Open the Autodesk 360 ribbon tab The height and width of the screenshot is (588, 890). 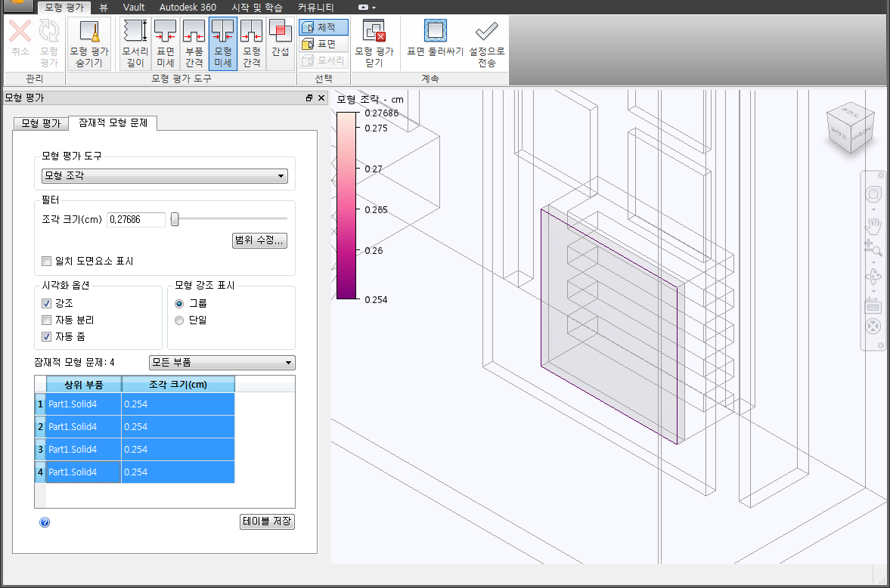[188, 8]
